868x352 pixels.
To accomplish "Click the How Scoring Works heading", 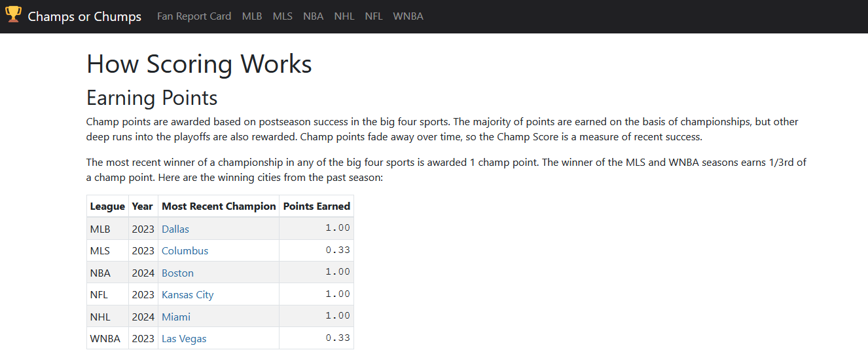I will [199, 64].
